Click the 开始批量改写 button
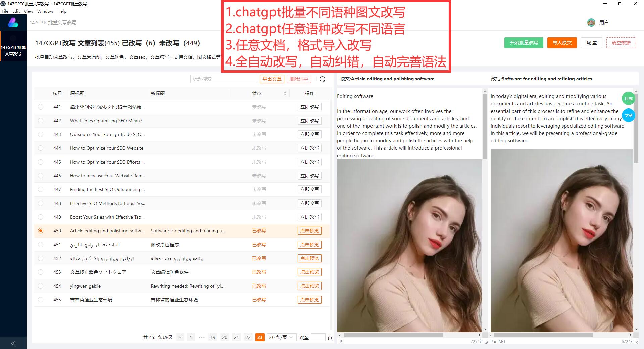The width and height of the screenshot is (644, 349). 524,43
